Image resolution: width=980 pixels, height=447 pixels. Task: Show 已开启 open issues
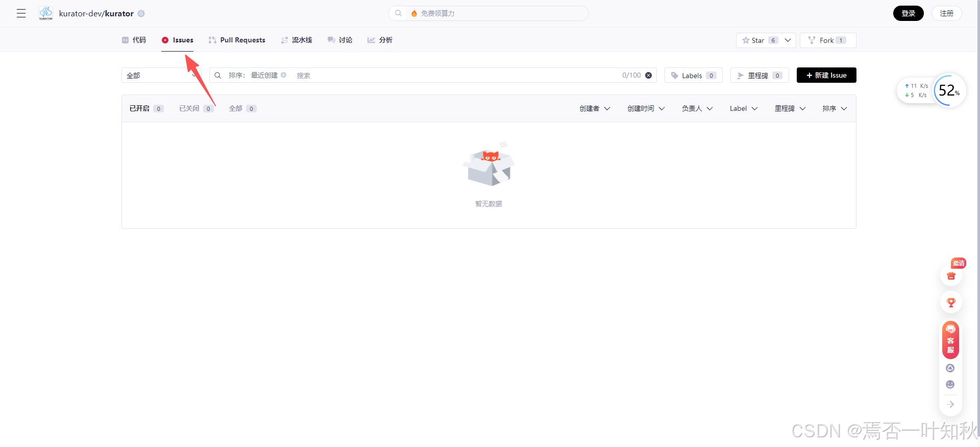[146, 108]
